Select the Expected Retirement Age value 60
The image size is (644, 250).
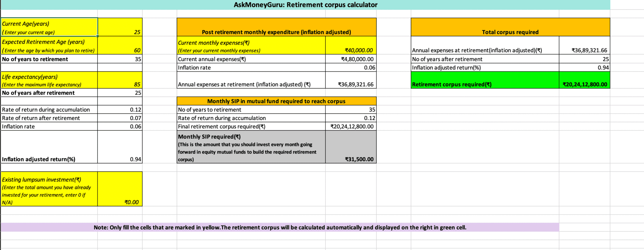point(120,45)
